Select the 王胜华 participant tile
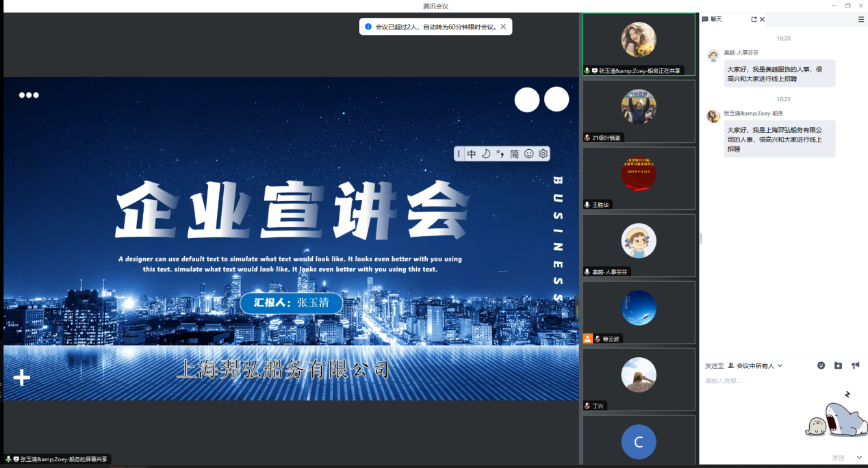The image size is (868, 468). (638, 178)
